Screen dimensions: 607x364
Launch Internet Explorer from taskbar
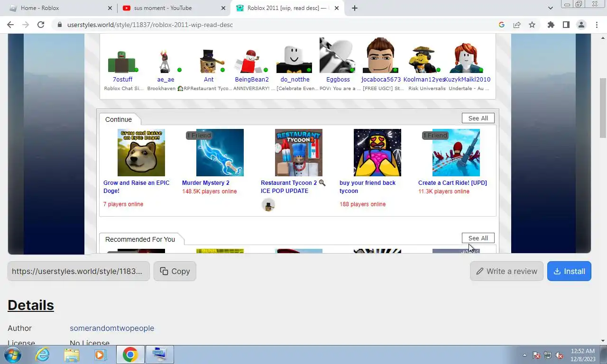tap(43, 355)
